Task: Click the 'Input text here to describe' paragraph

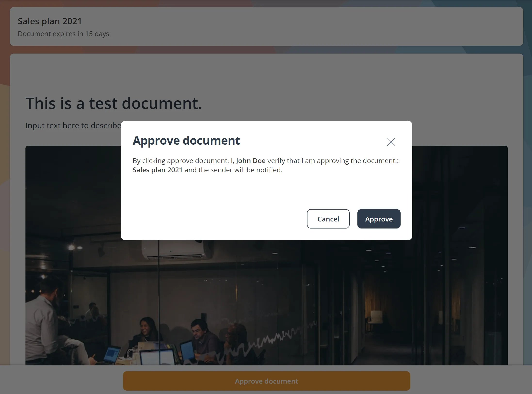Action: 73,126
